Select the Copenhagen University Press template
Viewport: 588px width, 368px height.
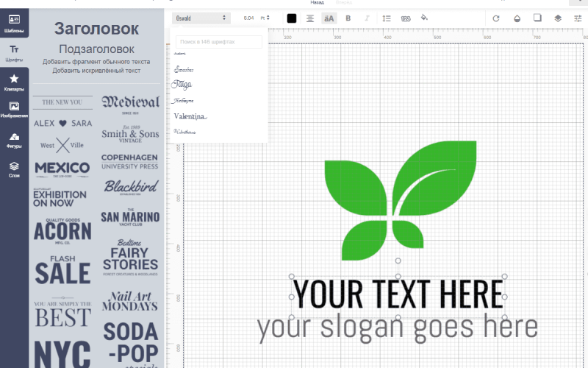point(130,162)
